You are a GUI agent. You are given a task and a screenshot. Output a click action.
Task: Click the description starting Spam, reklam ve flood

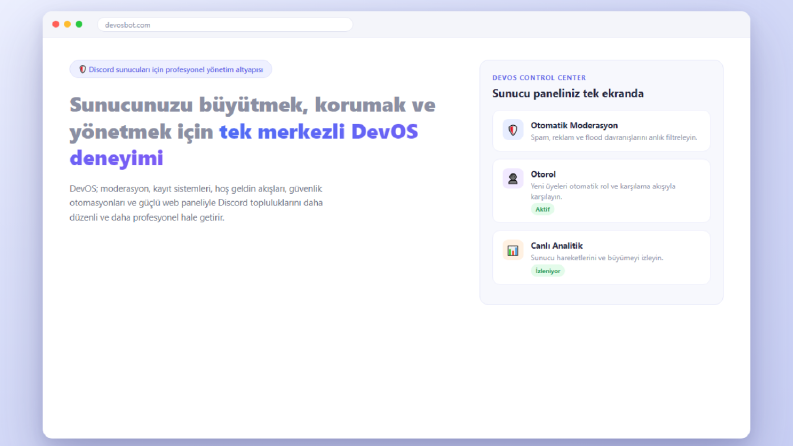click(613, 138)
